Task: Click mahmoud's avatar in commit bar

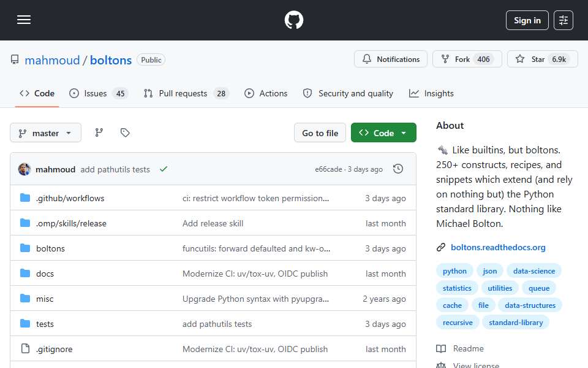Action: pyautogui.click(x=24, y=169)
